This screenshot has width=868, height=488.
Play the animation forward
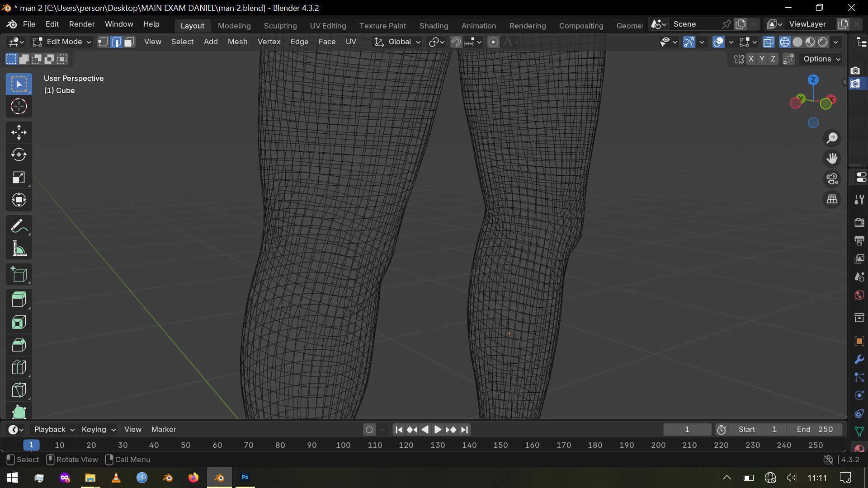point(438,430)
